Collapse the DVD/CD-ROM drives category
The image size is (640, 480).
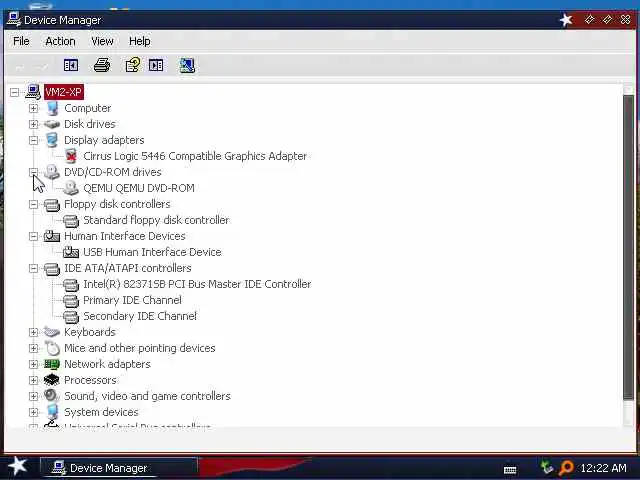point(33,172)
